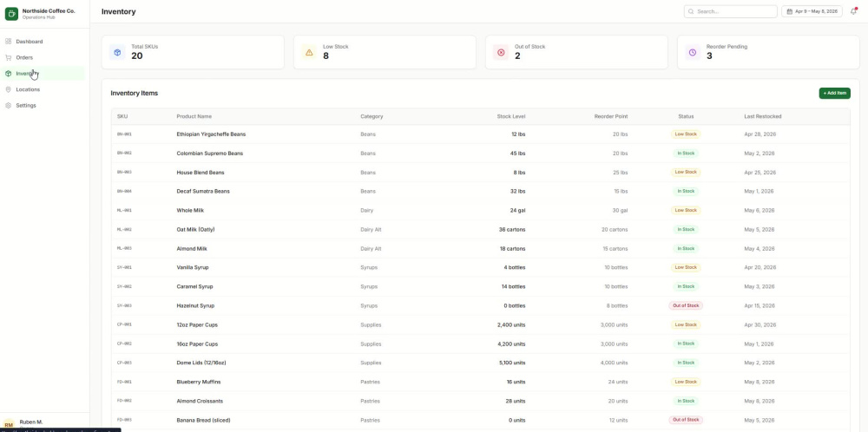Click the Banana Bread (sliced) product name
Image resolution: width=868 pixels, height=432 pixels.
203,421
